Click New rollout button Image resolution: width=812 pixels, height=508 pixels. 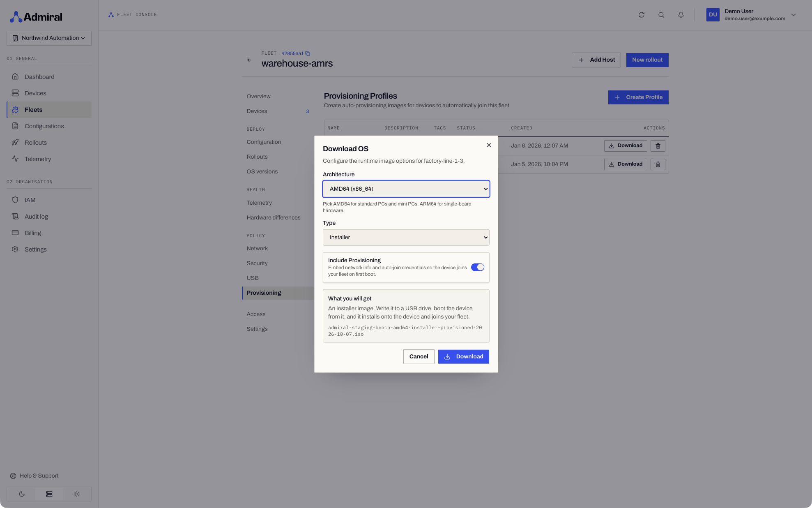647,60
